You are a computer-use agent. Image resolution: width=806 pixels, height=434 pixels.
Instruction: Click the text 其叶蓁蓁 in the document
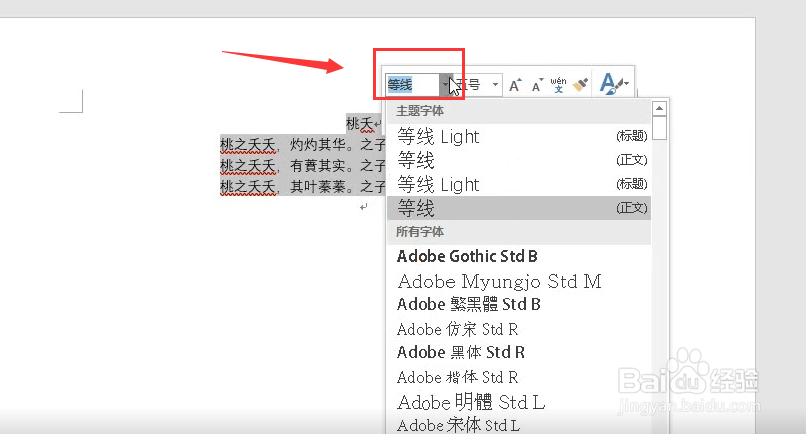pyautogui.click(x=318, y=186)
